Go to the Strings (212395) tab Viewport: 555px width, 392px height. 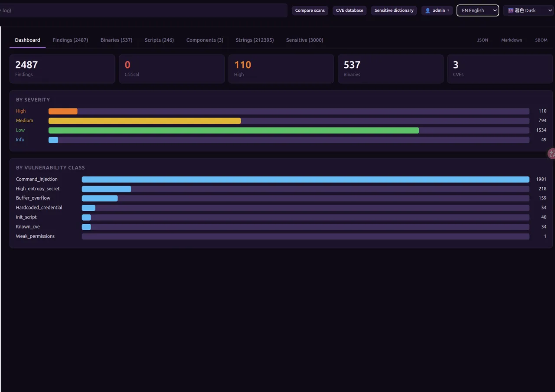point(255,40)
